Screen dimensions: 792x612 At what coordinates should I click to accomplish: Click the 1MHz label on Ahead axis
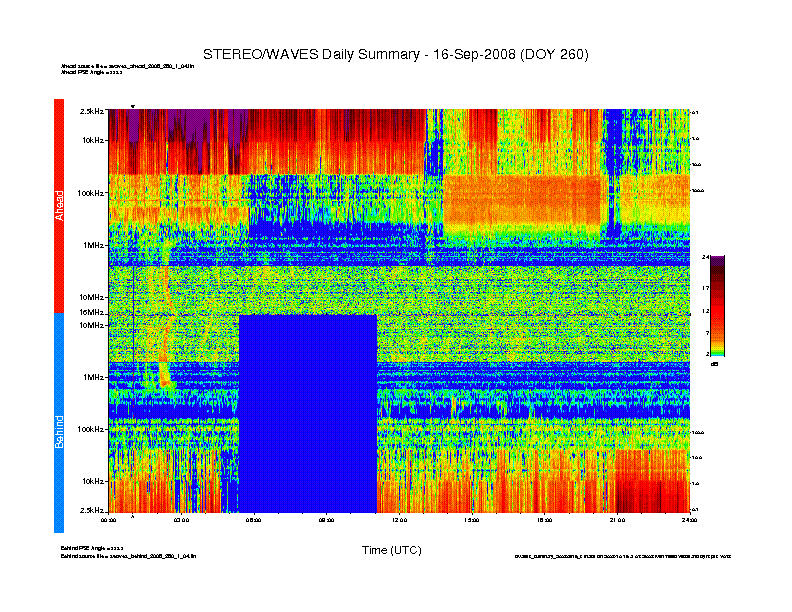94,245
